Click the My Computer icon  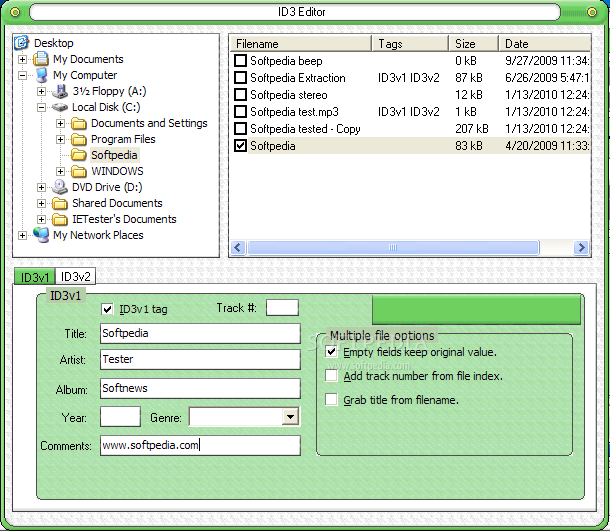(x=41, y=75)
